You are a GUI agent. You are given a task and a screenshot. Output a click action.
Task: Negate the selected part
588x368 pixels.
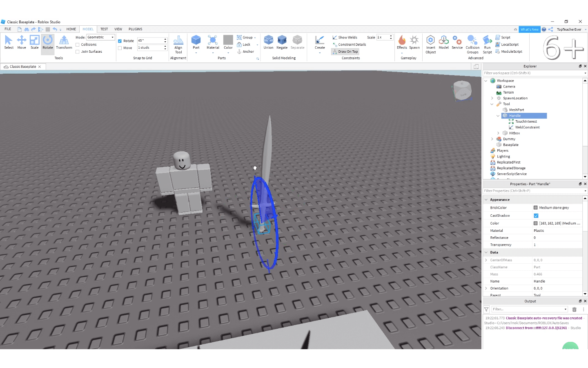pos(282,43)
